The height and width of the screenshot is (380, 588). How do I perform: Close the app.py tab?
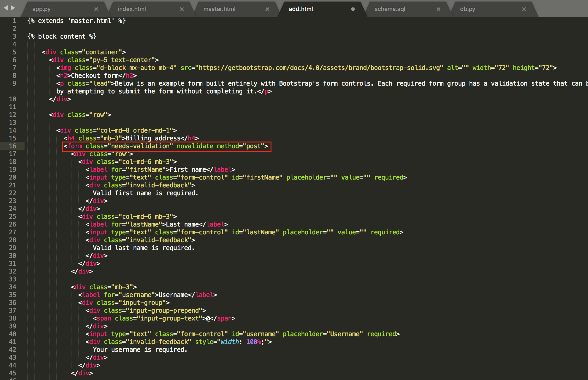(x=96, y=9)
